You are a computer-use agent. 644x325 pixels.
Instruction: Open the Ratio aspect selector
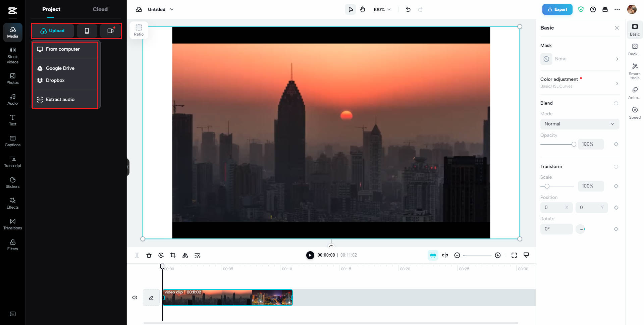point(139,30)
